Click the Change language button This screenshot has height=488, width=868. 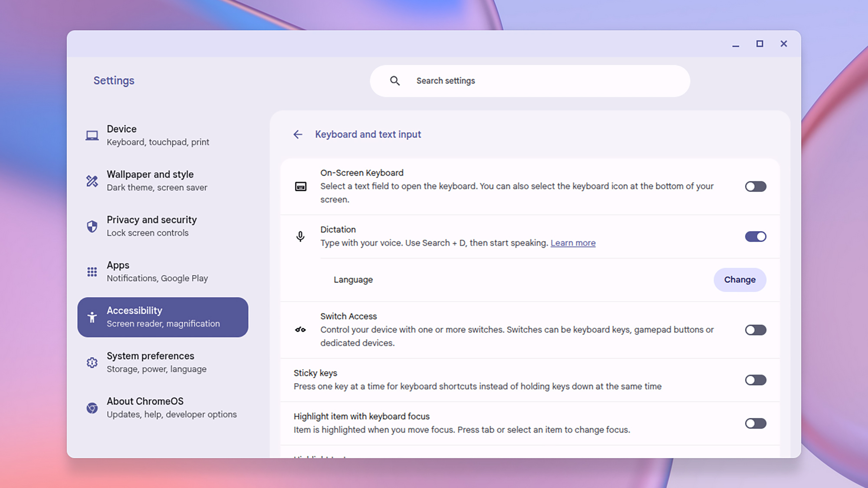[x=740, y=280]
